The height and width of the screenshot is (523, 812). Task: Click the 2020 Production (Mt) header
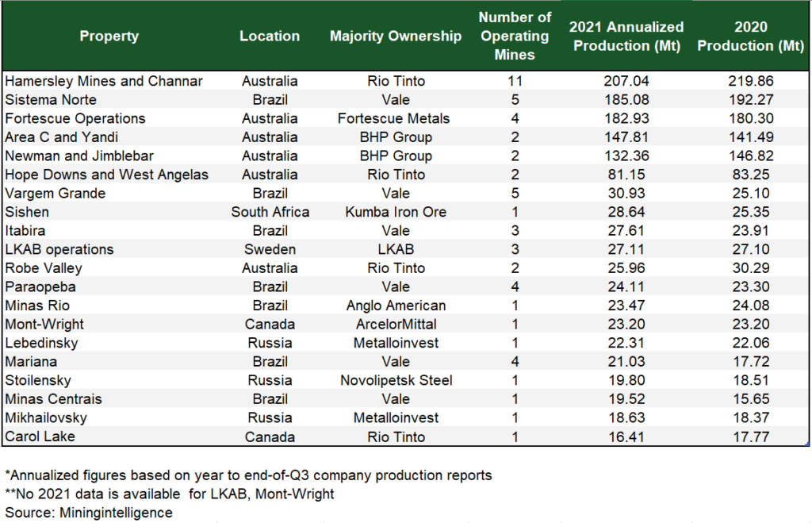(751, 37)
